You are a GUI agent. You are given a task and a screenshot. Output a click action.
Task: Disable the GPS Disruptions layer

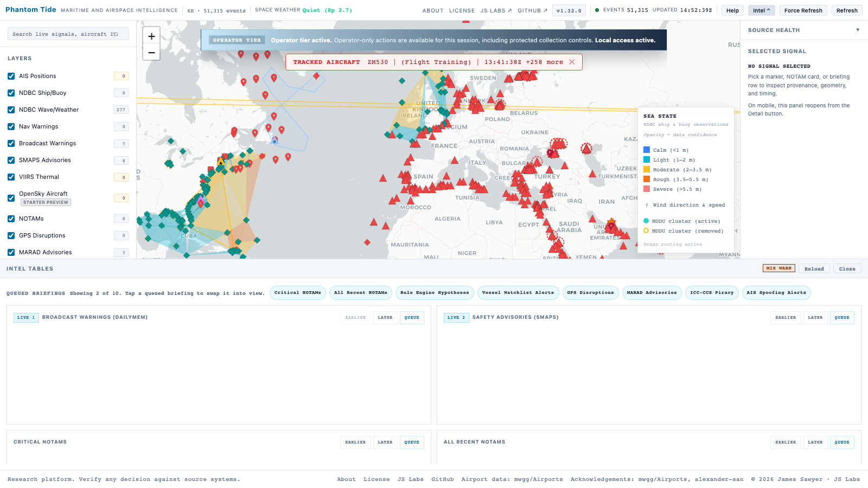[11, 236]
